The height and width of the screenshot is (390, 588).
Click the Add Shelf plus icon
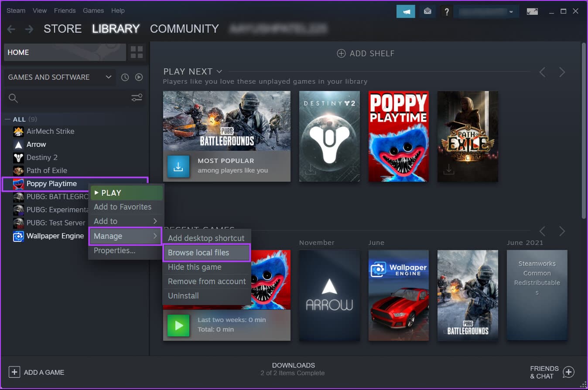click(x=341, y=53)
